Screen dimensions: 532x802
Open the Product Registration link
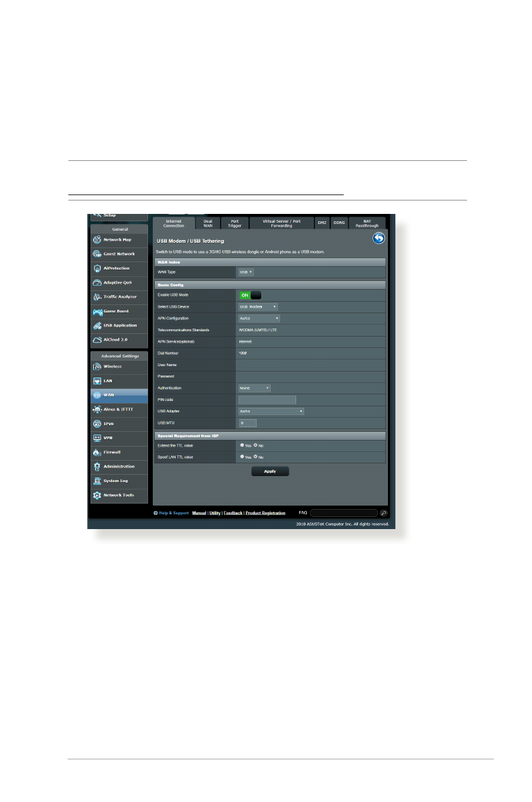click(265, 513)
